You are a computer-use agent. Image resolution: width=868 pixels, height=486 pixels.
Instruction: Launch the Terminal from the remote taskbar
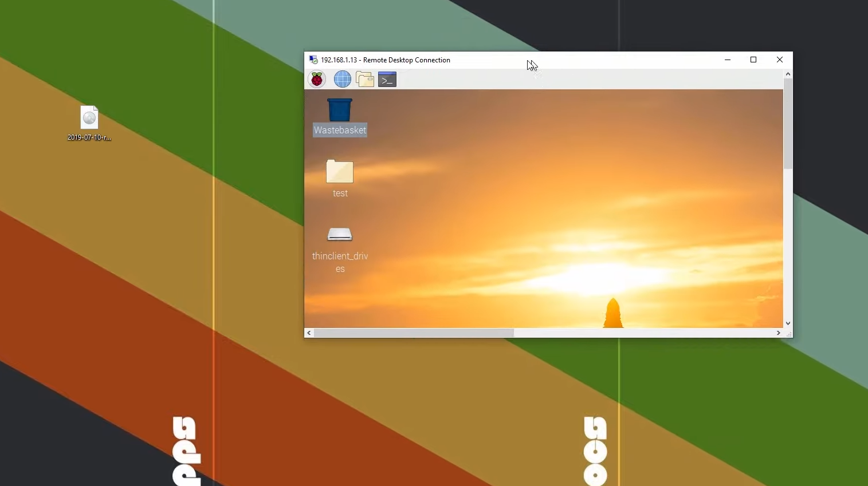(x=387, y=79)
